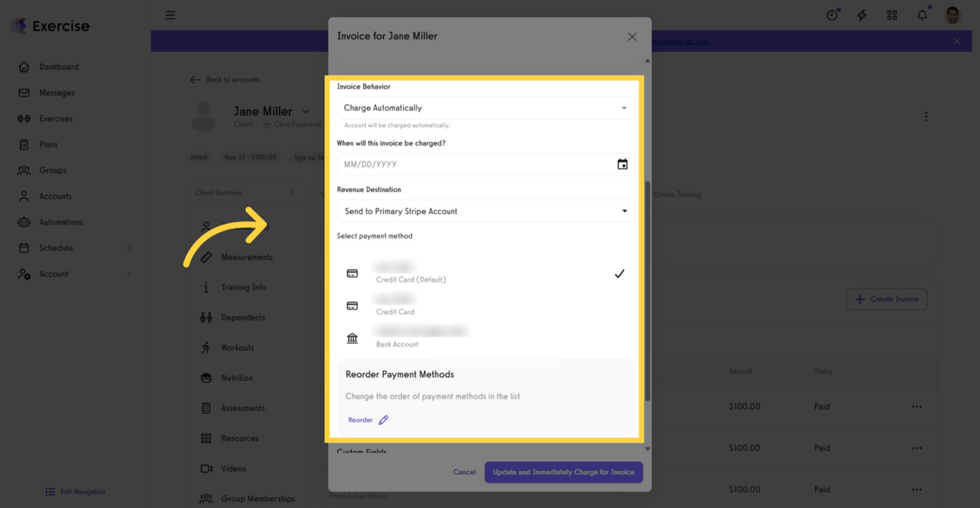Click the Reorder link
Image resolution: width=980 pixels, height=508 pixels.
click(359, 420)
